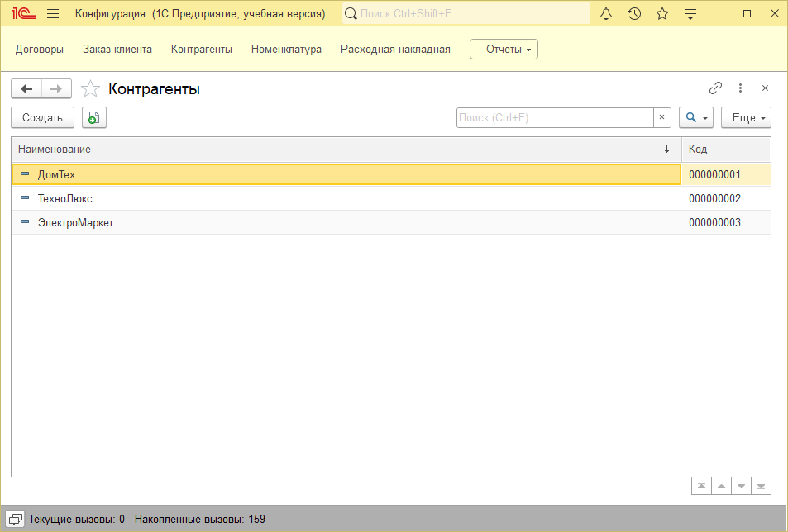Move up one row in list
This screenshot has height=532, width=788.
[721, 486]
